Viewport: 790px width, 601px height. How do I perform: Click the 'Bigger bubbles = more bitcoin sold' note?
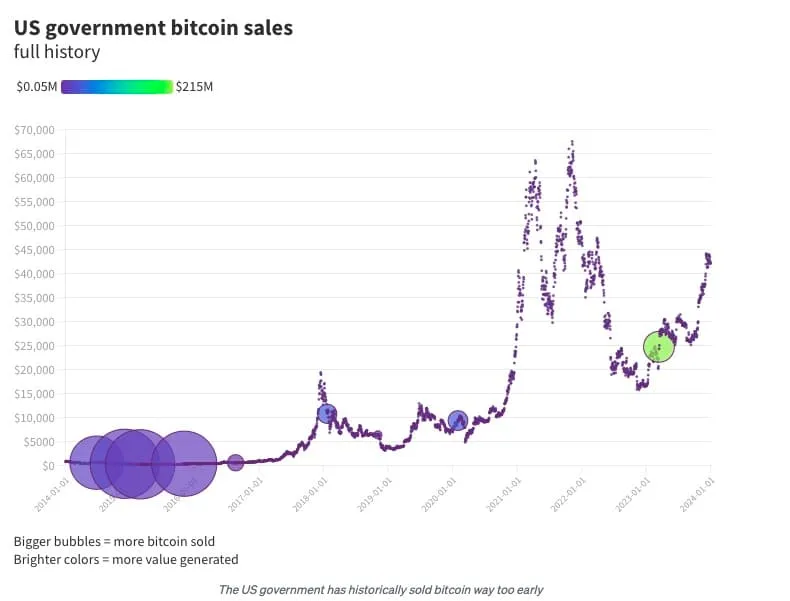pyautogui.click(x=114, y=542)
